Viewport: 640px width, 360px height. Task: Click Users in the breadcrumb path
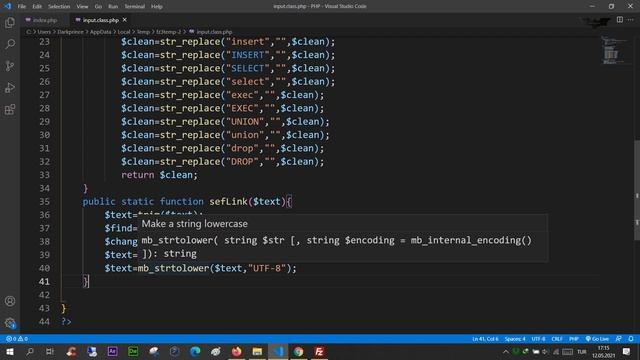(x=44, y=32)
